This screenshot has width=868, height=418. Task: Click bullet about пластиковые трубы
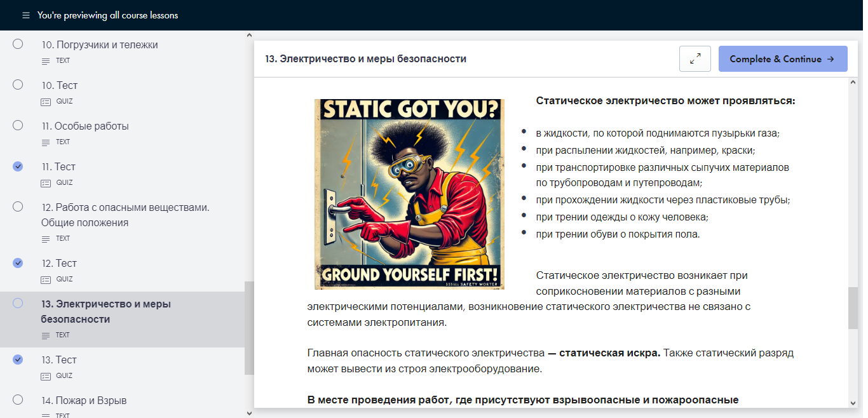click(663, 200)
